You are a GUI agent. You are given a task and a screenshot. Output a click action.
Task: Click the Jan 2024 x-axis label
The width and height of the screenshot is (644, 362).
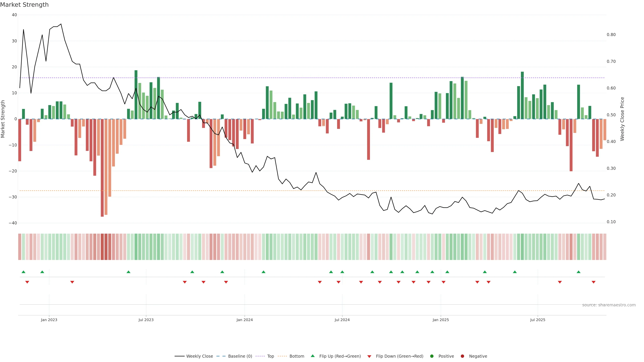(x=245, y=320)
